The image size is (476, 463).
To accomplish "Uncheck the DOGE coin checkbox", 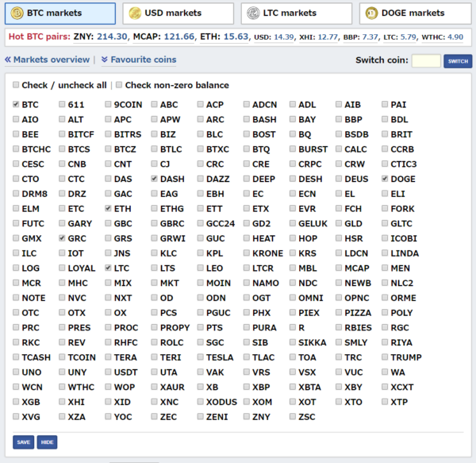I will point(385,179).
